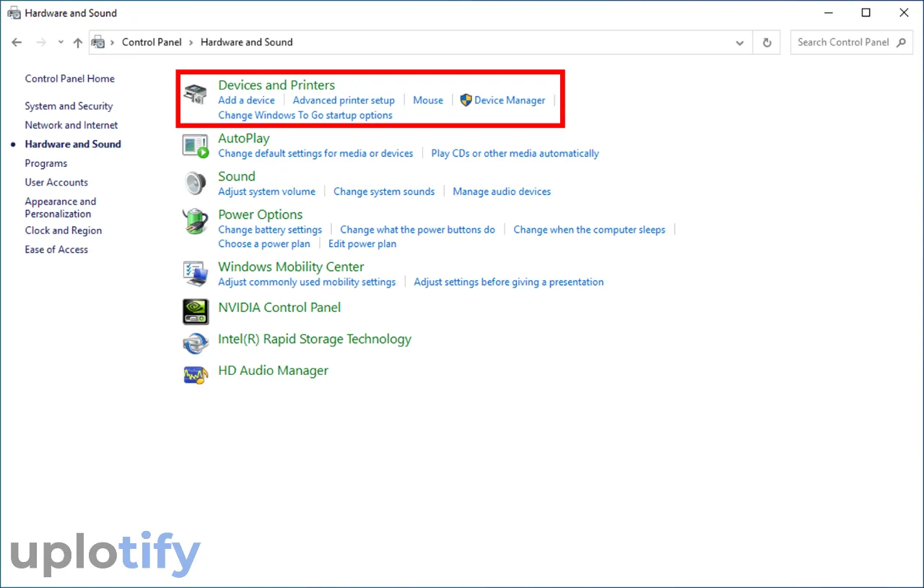Go up one level with the Up arrow
Image resolution: width=924 pixels, height=588 pixels.
[78, 43]
